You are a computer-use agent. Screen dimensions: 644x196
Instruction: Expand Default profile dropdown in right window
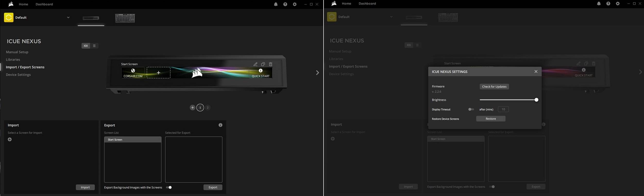click(391, 17)
